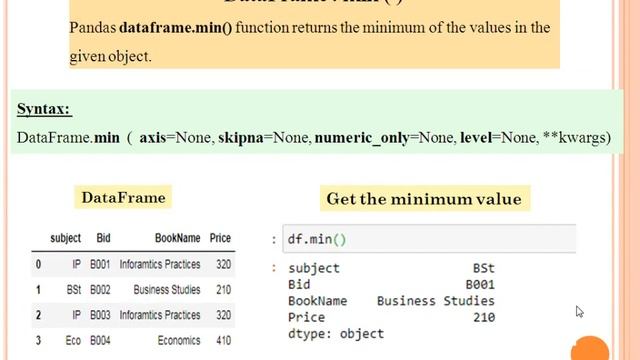Click the df.min() code input cell

click(429, 239)
